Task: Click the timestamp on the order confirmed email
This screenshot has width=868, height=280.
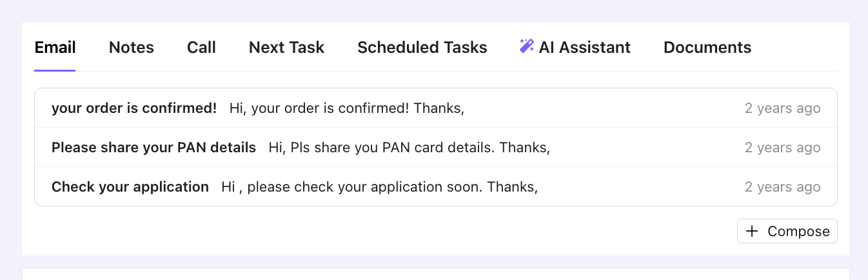Action: click(x=782, y=108)
